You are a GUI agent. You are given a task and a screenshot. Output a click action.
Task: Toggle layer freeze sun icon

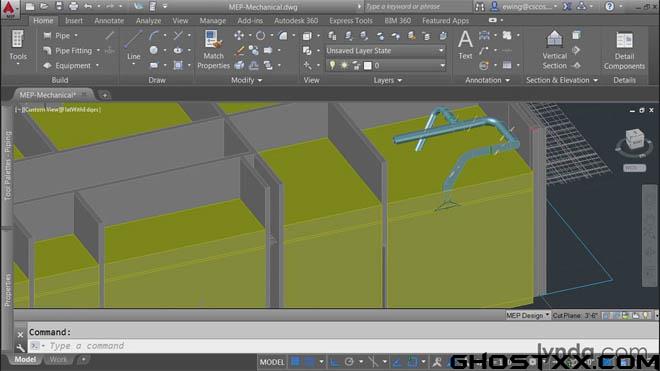click(x=344, y=65)
